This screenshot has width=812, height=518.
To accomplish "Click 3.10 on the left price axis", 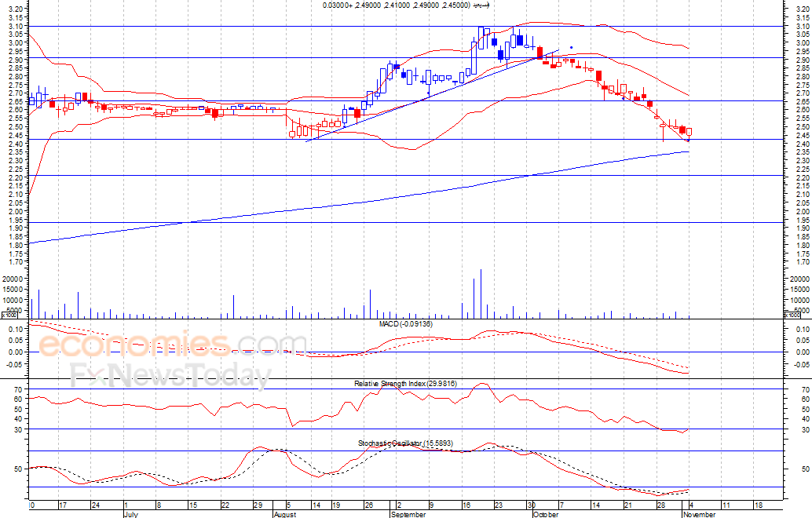I will pyautogui.click(x=16, y=26).
